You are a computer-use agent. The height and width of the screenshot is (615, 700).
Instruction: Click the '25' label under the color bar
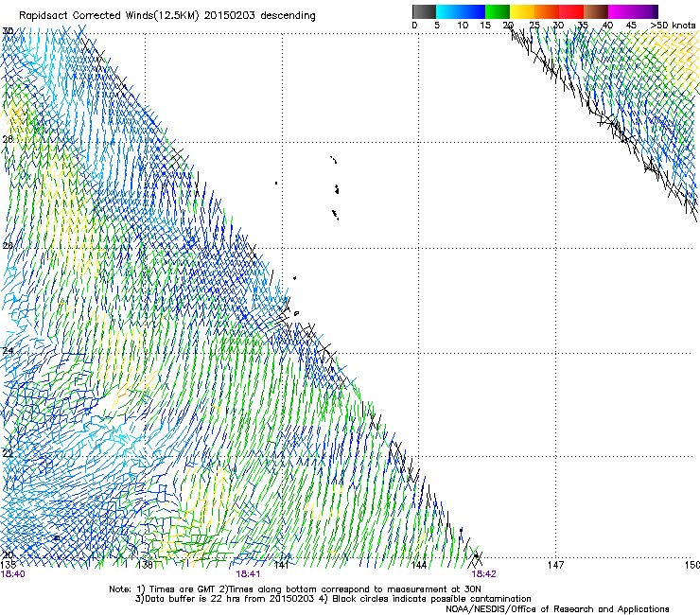[534, 26]
